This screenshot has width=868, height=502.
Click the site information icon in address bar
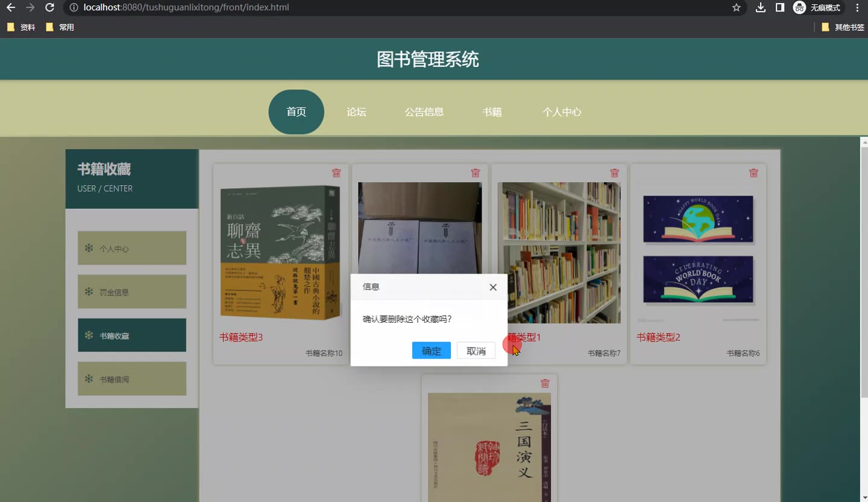pos(74,8)
